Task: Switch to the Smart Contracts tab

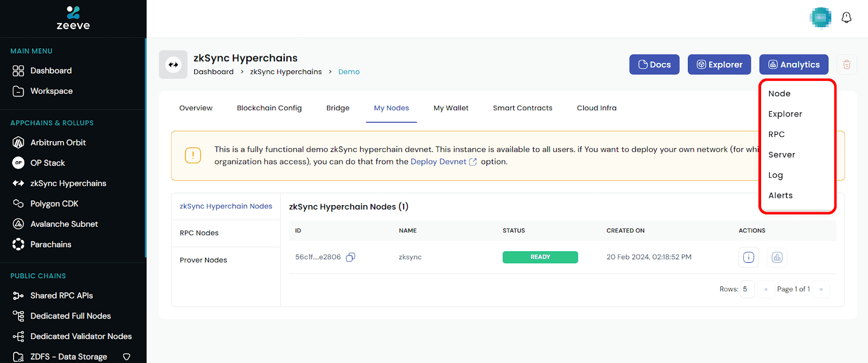Action: (x=522, y=108)
